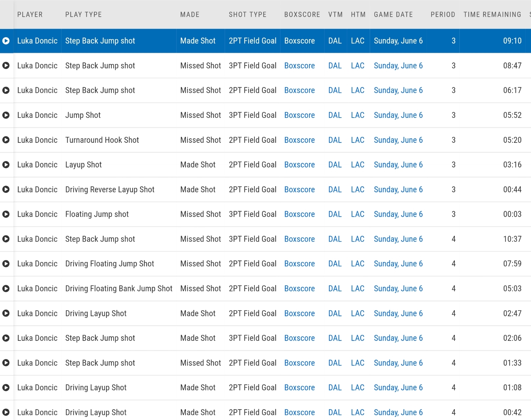Select the '10:37' time remaining cell
Viewport: 531px width, 420px height.
(x=512, y=239)
